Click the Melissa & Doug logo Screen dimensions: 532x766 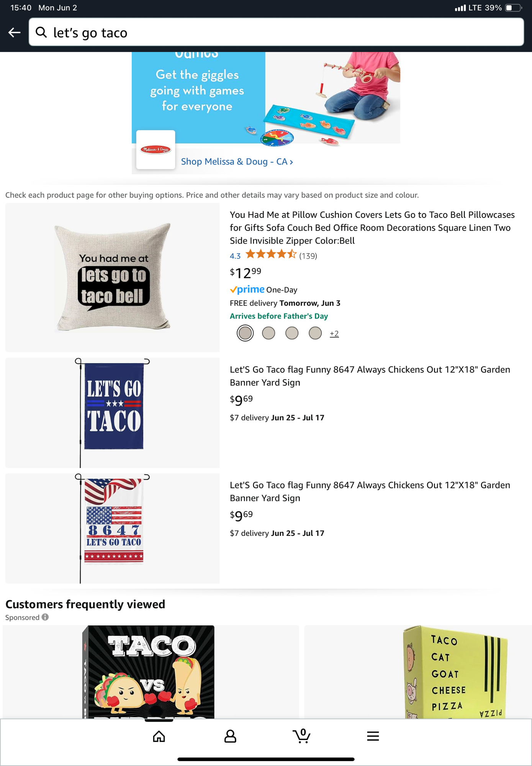click(156, 150)
